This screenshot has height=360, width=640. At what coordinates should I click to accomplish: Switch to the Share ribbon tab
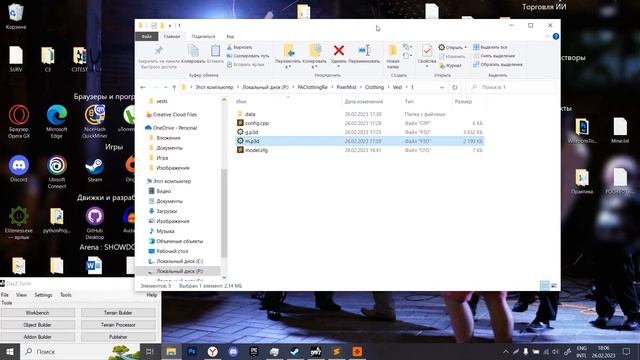pos(203,36)
